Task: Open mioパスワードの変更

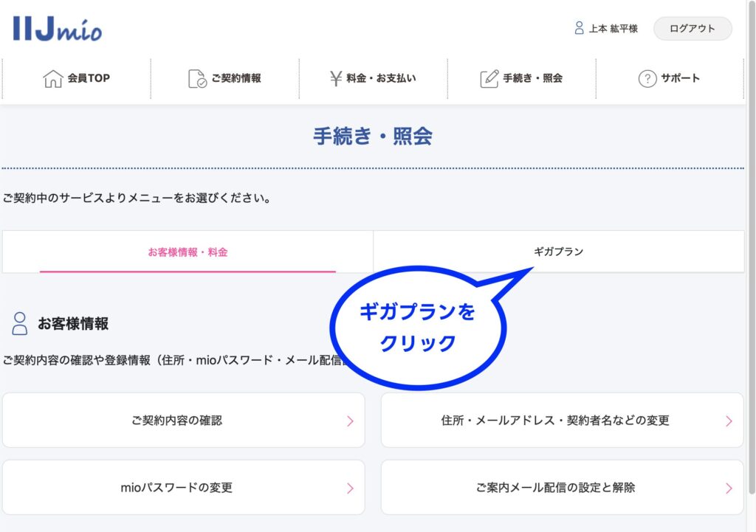Action: [x=177, y=488]
